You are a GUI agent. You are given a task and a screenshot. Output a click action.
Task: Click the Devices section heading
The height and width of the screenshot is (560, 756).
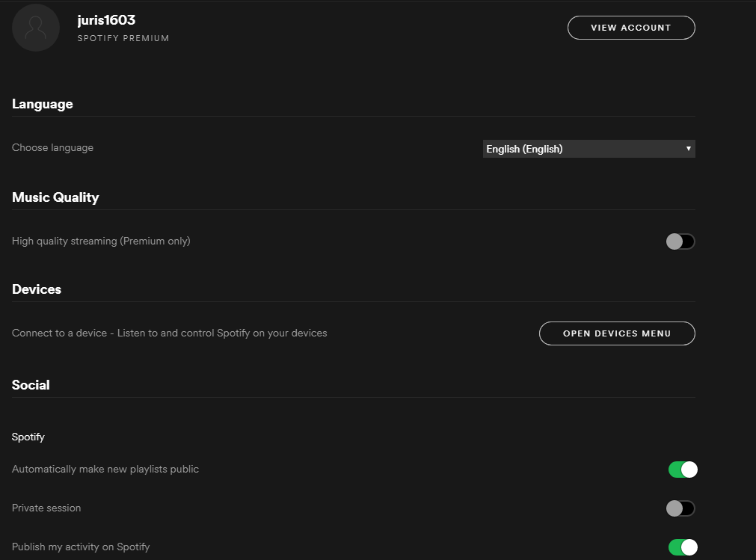[x=37, y=289]
